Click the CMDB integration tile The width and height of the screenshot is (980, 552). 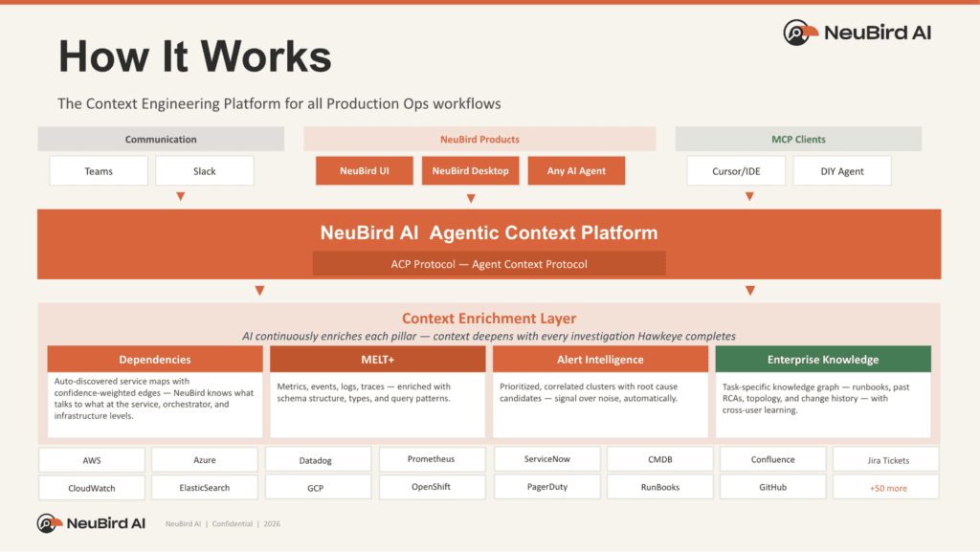coord(660,459)
